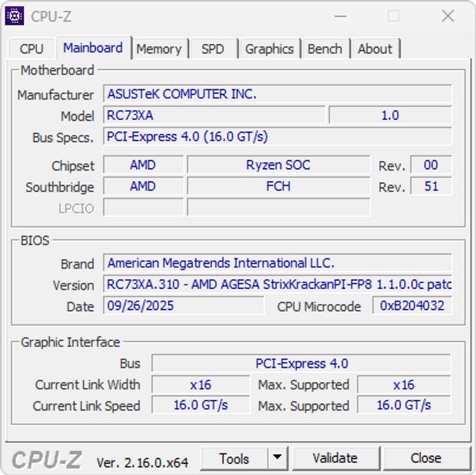
Task: Click the Close button at bottom
Action: tap(425, 458)
